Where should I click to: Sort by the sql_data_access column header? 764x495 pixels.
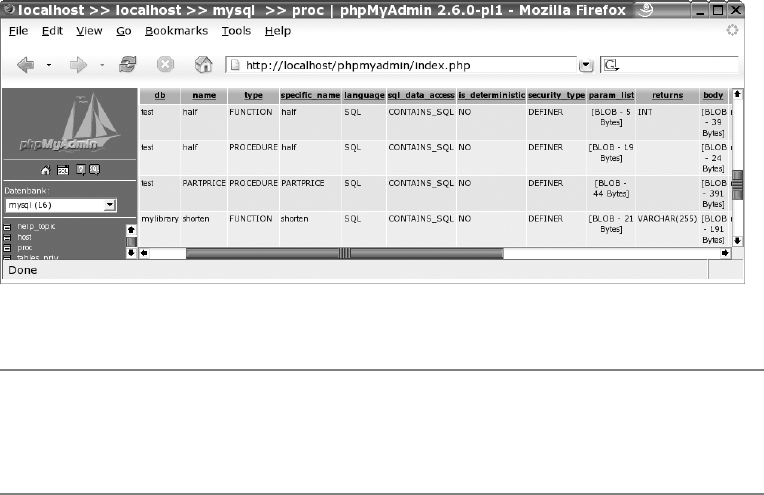point(421,95)
